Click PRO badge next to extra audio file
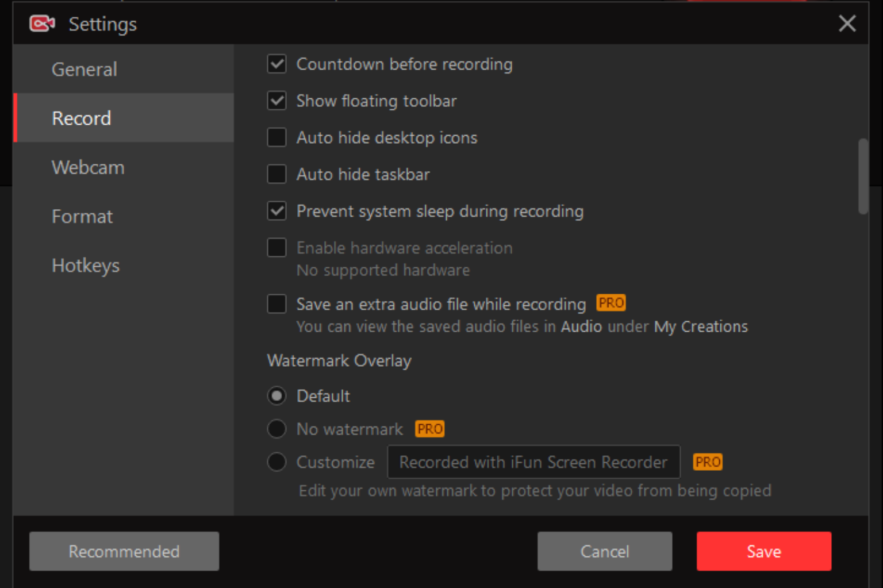This screenshot has width=883, height=588. [x=611, y=303]
